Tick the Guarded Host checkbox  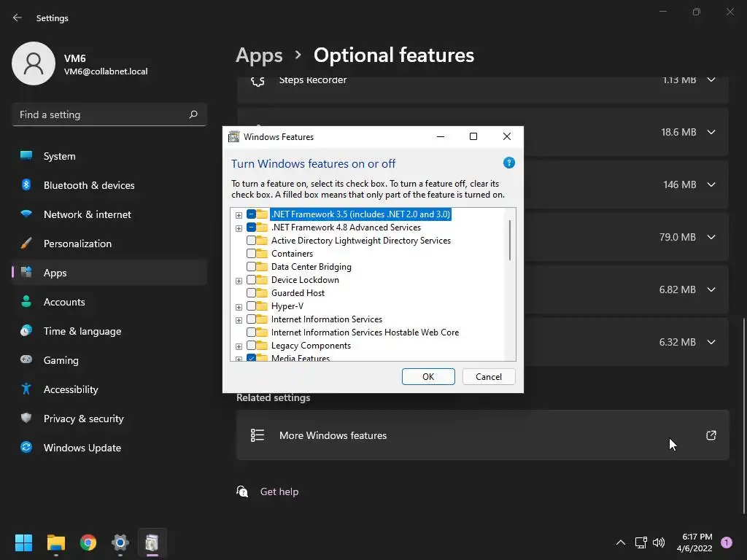251,293
